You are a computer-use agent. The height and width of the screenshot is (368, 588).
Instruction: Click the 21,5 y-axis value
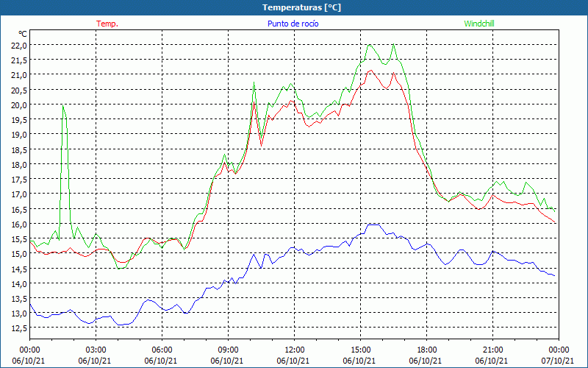pyautogui.click(x=19, y=60)
